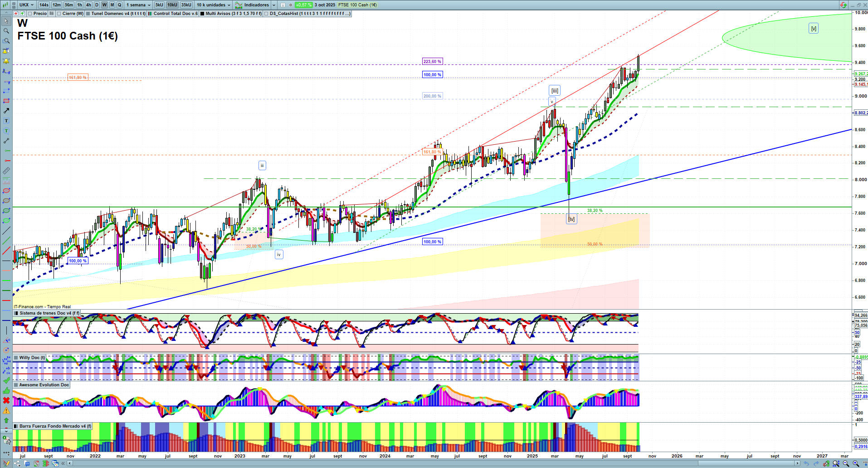Viewport: 868px width, 468px height.
Task: Switch to the 144s timeframe
Action: point(44,5)
